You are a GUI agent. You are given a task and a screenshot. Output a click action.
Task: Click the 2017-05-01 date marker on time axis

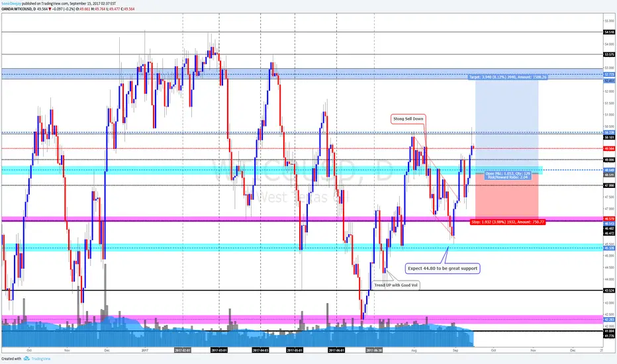[295, 350]
